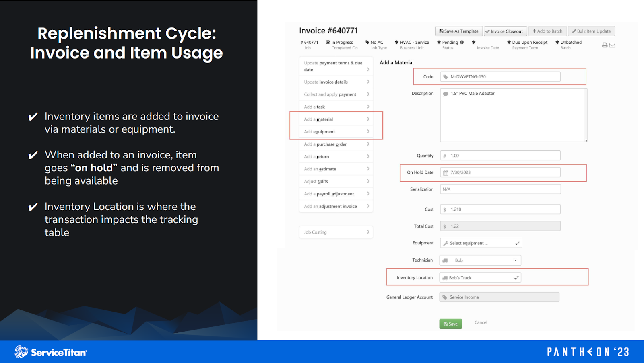This screenshot has width=644, height=363.
Task: Click the comment icon in the Description field
Action: pyautogui.click(x=445, y=93)
